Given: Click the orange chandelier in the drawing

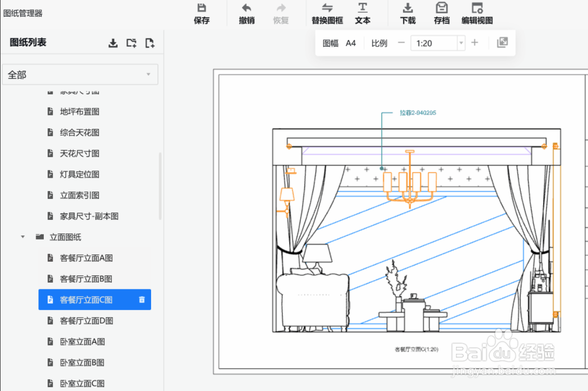Looking at the screenshot, I should 410,179.
